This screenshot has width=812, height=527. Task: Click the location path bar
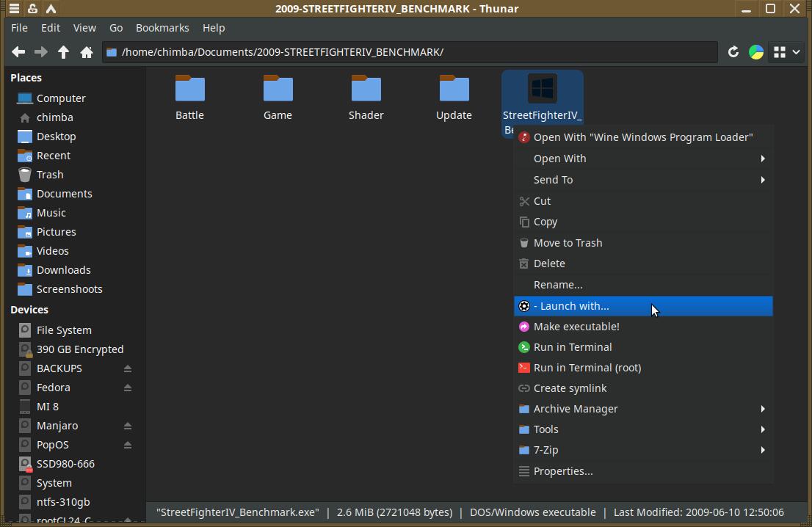[x=410, y=52]
